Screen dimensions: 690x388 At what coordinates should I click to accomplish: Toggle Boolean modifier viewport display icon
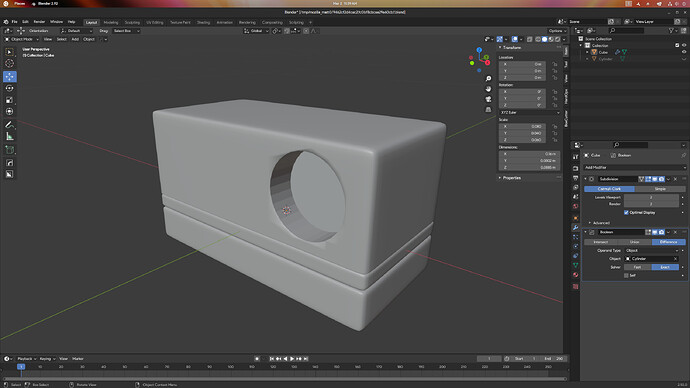click(655, 232)
